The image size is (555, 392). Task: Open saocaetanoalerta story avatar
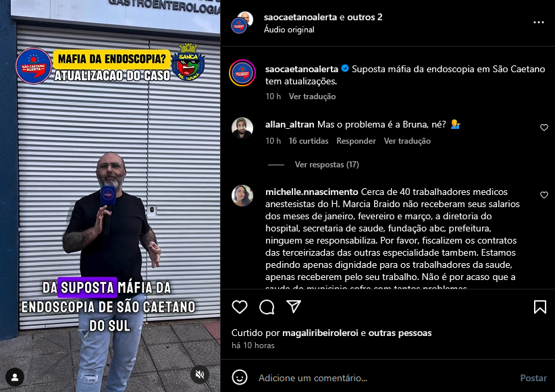tap(242, 74)
